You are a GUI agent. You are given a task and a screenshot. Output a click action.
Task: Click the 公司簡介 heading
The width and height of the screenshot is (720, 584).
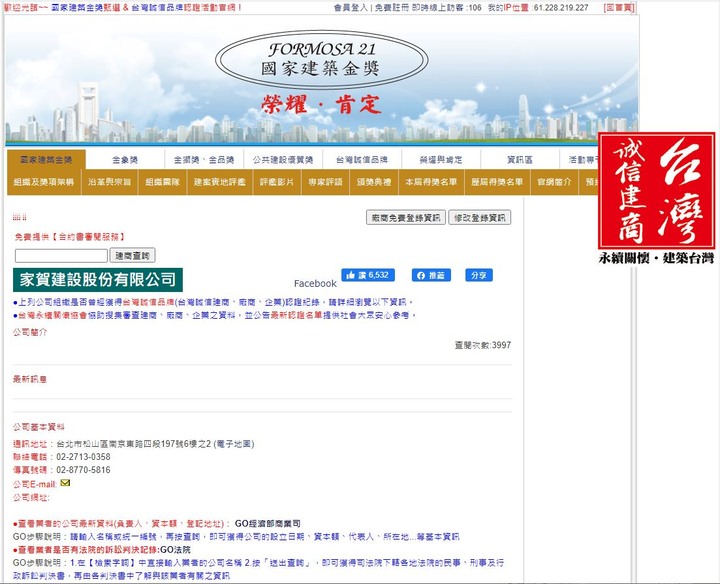[30, 332]
